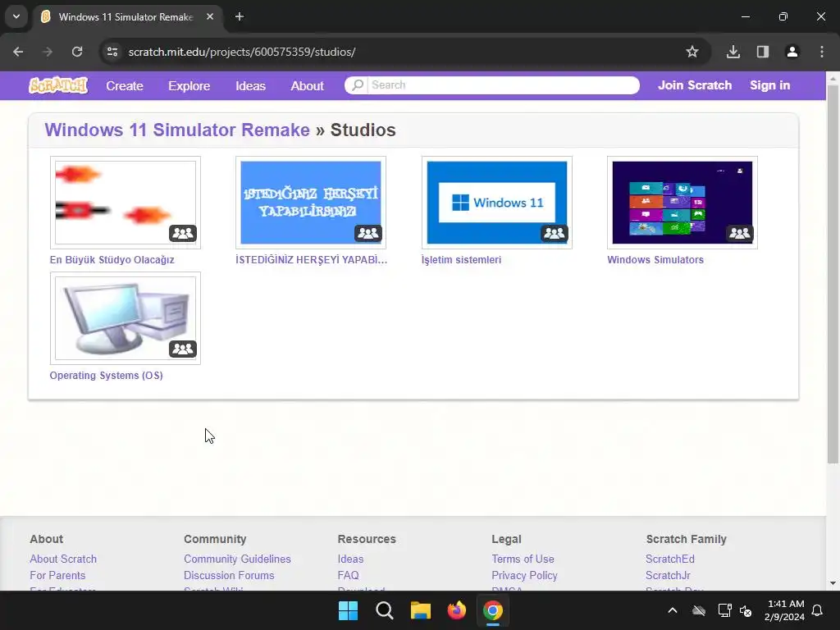
Task: Click İSTEDİĞİNİZ HERŞEYİ YAPABİ... title link
Action: coord(311,260)
